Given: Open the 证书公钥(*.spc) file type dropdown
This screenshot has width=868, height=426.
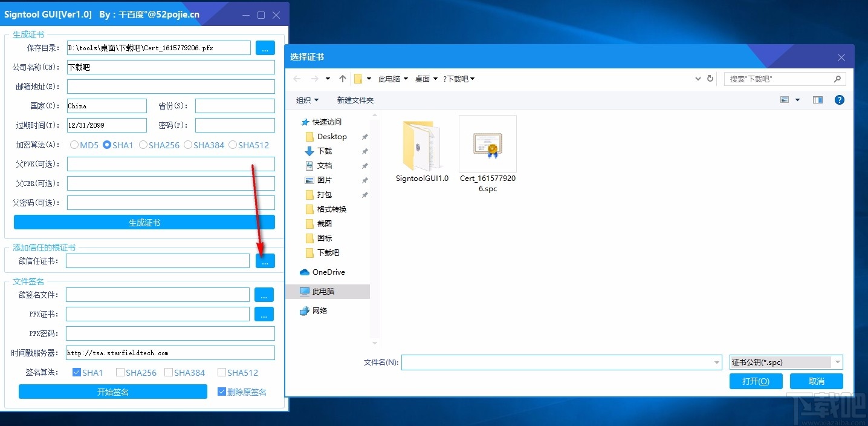Looking at the screenshot, I should tap(838, 362).
